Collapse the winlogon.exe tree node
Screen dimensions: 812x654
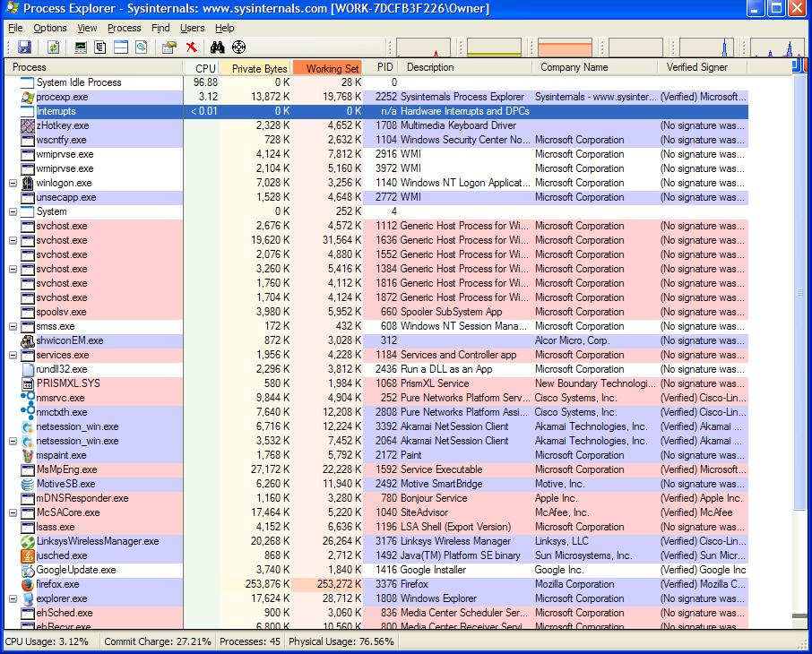[x=13, y=183]
